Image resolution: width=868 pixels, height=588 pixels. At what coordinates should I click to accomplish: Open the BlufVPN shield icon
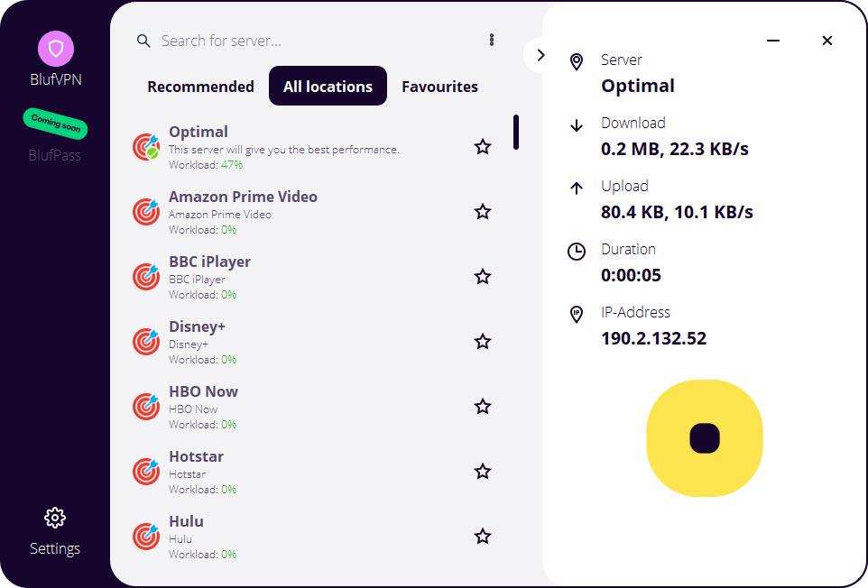[55, 49]
